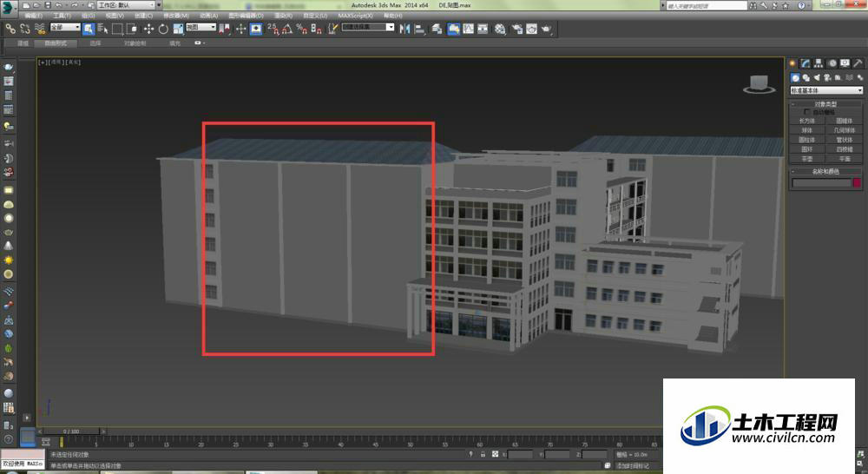The height and width of the screenshot is (474, 868).
Task: Select the Cameras category in Create panel
Action: coord(827,77)
